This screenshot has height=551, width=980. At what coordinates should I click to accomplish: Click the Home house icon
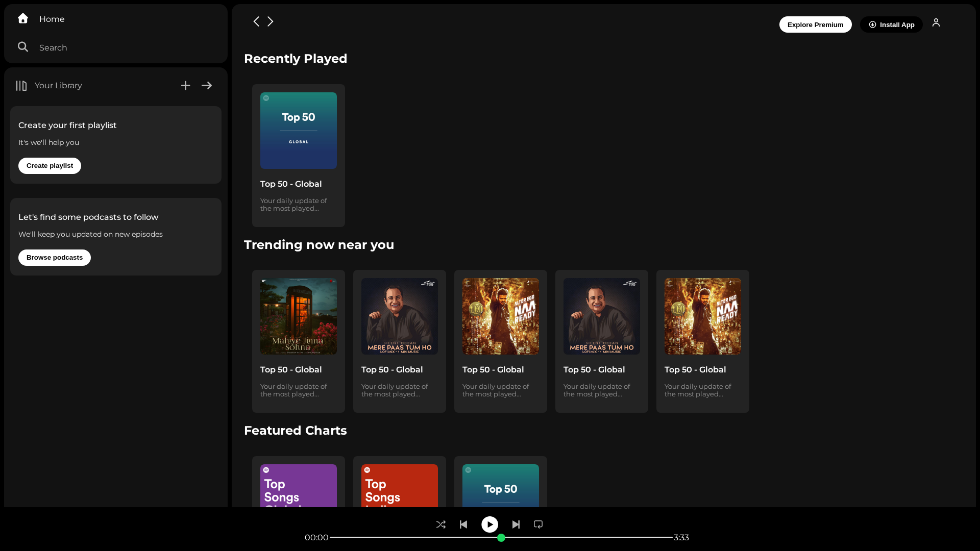tap(23, 18)
